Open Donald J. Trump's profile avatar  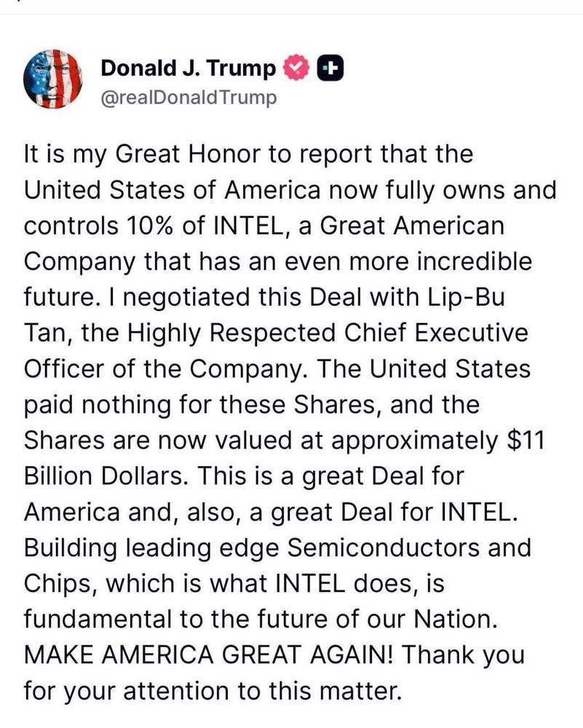tap(52, 79)
